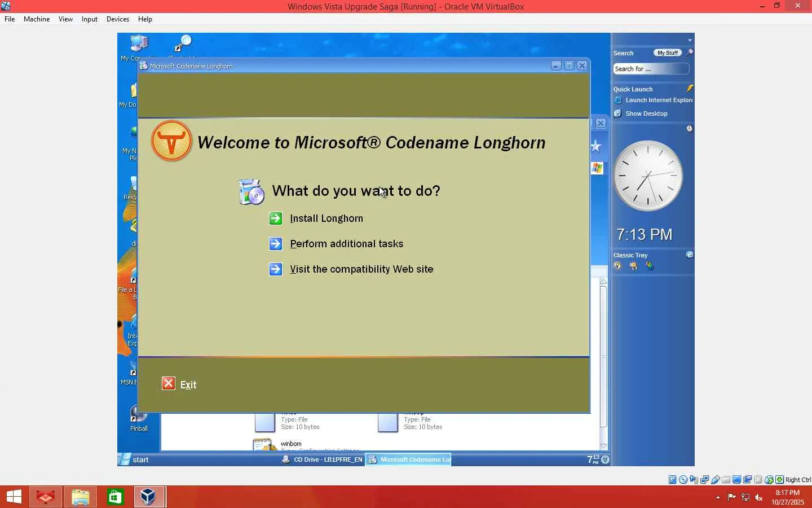Open the VirtualBox Devices menu
The image size is (812, 508).
117,19
